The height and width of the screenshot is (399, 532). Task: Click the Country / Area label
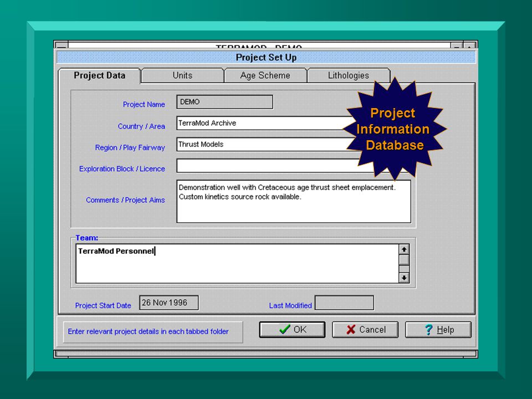pos(141,126)
